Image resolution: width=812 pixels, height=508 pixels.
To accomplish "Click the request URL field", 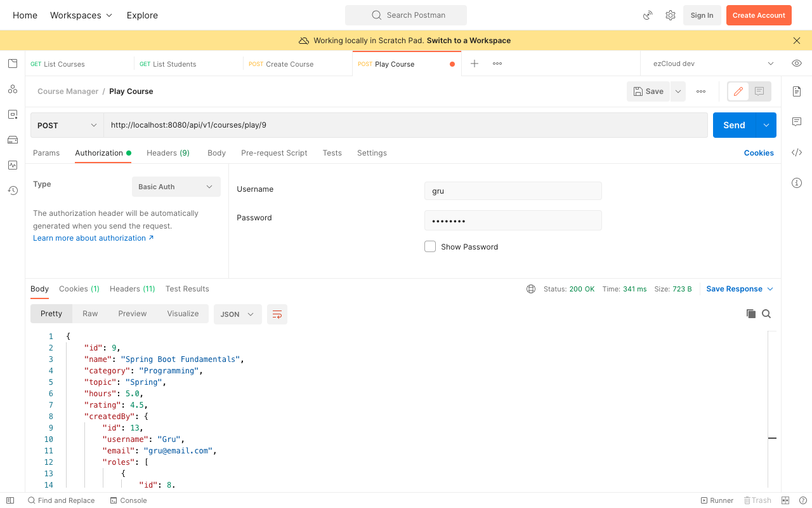I will pos(406,125).
